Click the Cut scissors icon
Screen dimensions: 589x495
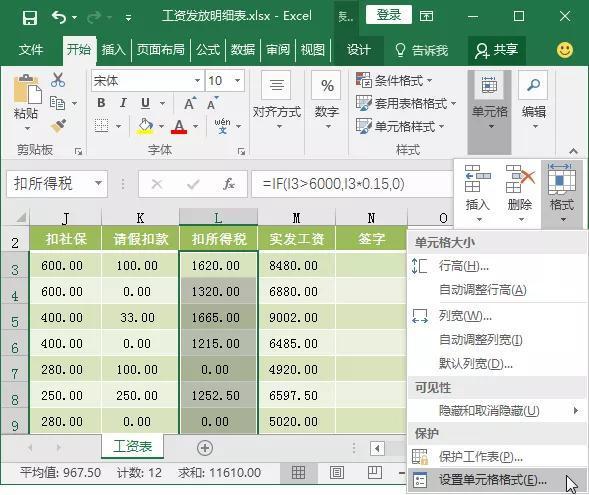(58, 80)
